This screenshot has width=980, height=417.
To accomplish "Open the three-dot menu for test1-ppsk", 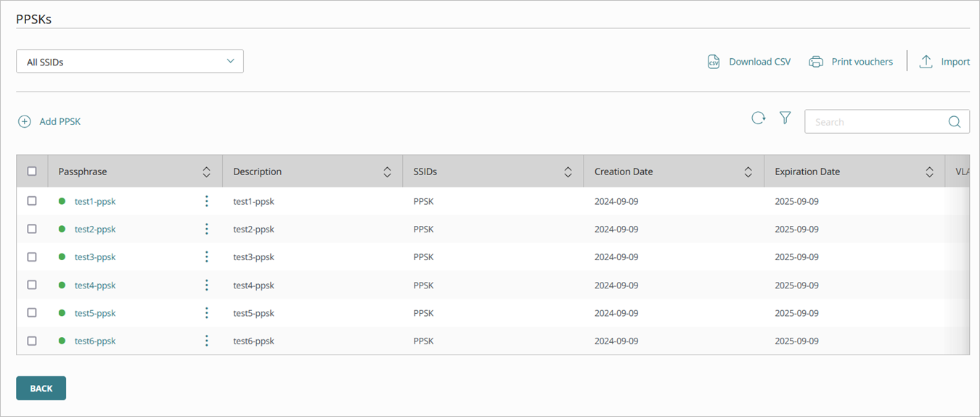I will coord(207,201).
